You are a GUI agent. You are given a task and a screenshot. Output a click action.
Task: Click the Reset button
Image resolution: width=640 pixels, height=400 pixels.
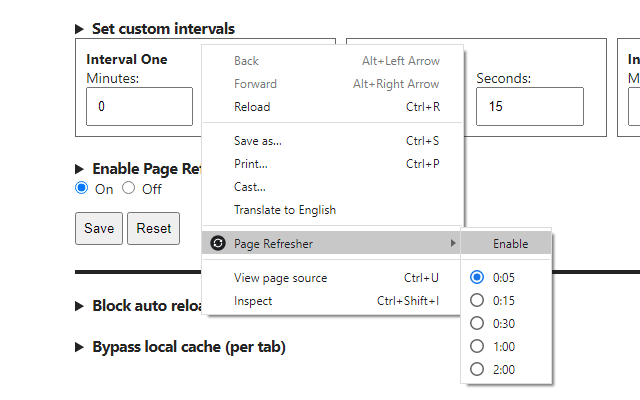coord(153,229)
